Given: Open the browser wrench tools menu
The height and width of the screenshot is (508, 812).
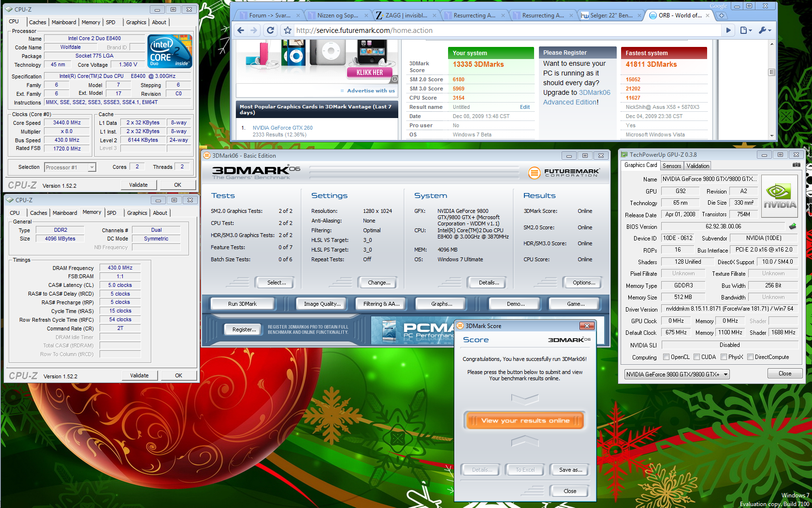Looking at the screenshot, I should point(765,30).
